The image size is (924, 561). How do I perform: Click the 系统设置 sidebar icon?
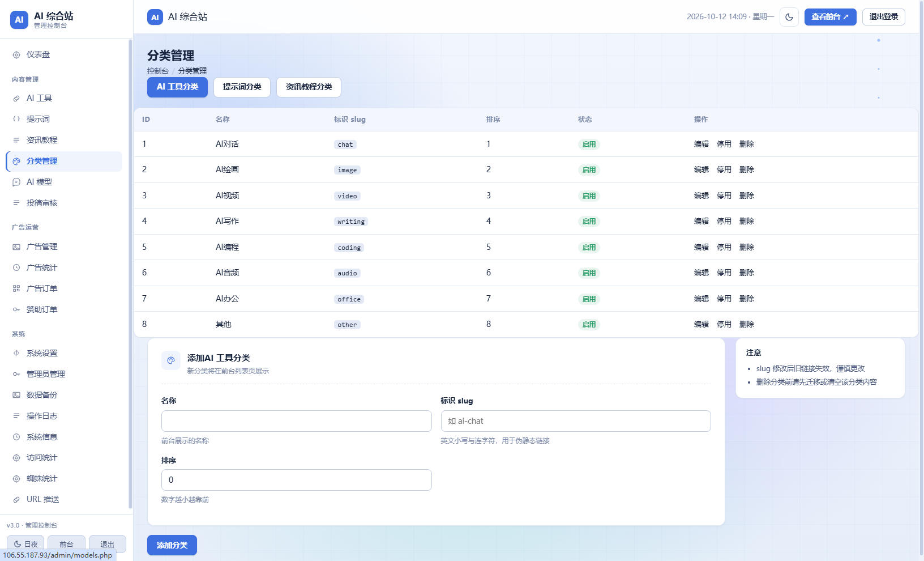click(x=16, y=354)
